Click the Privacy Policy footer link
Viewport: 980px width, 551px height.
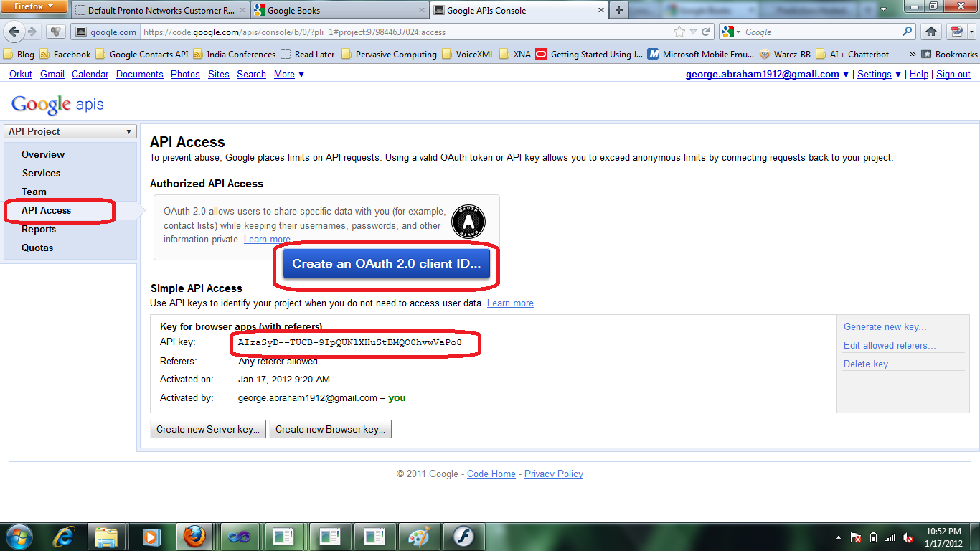point(554,474)
